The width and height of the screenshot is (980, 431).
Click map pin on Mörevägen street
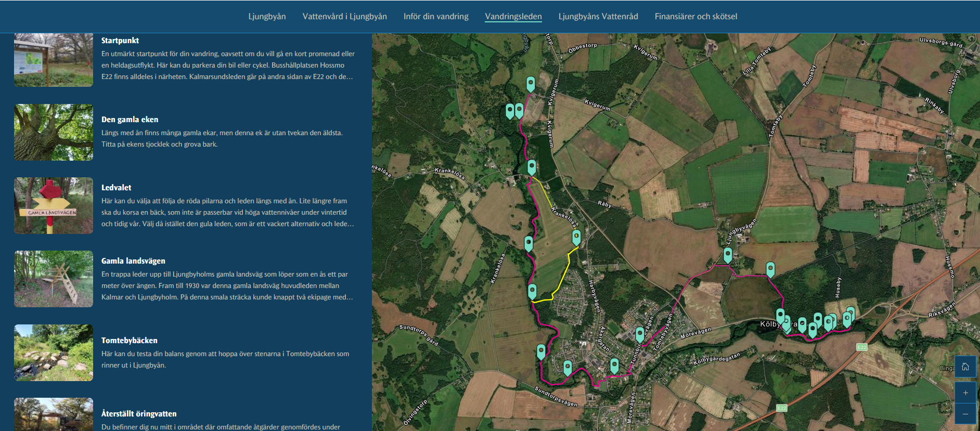click(x=640, y=334)
